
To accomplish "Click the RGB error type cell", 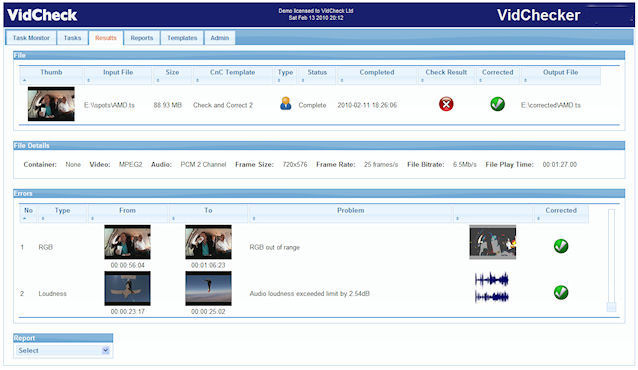I will point(46,247).
